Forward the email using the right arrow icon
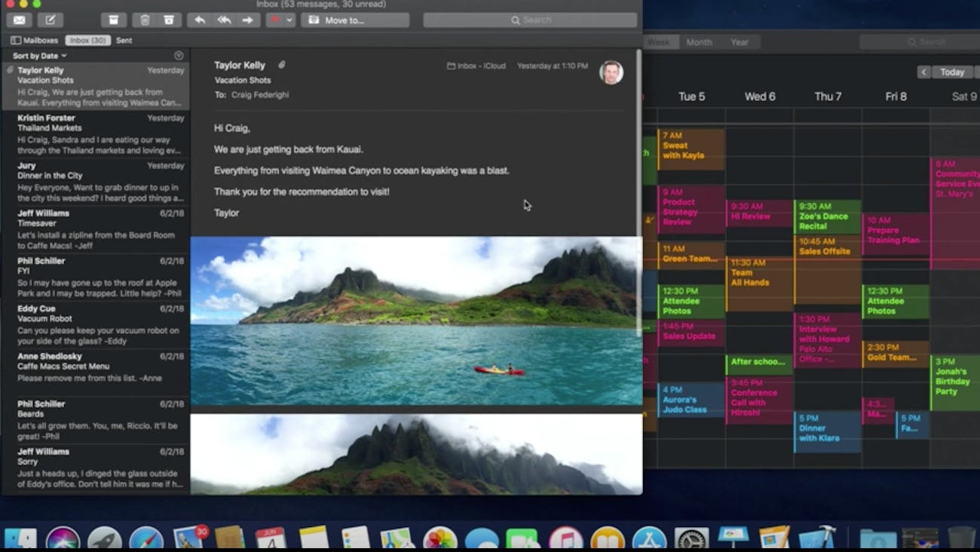This screenshot has height=552, width=980. pos(248,20)
